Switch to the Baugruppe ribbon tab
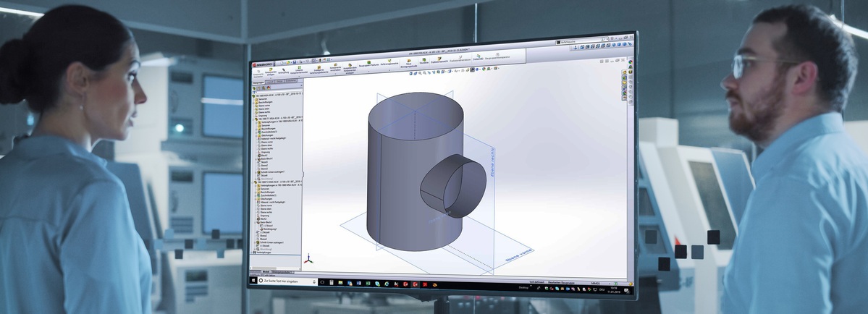The width and height of the screenshot is (868, 314). point(258,83)
